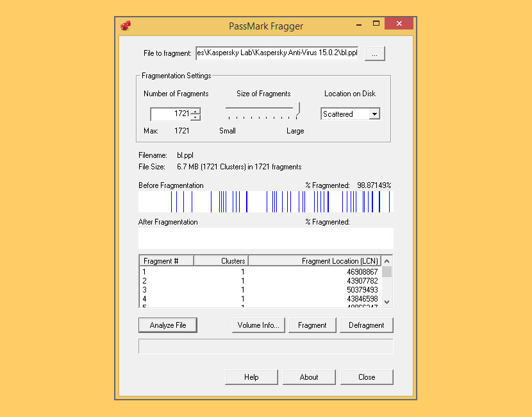Select the fragment row with LCN 50379493
The height and width of the screenshot is (417, 532).
(261, 290)
